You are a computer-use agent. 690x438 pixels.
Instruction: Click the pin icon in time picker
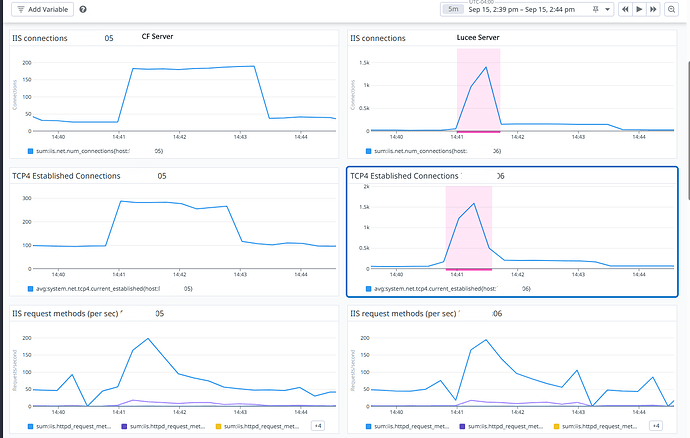click(597, 9)
